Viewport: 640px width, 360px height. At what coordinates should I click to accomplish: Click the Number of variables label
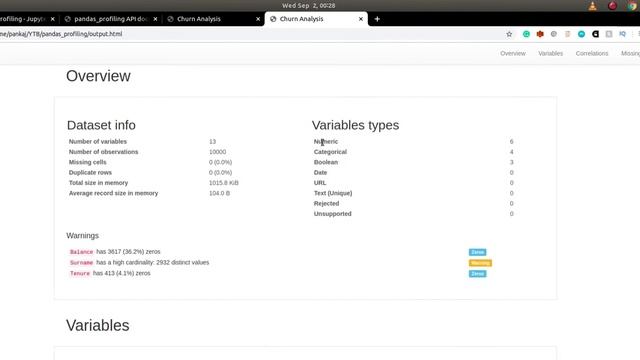[x=98, y=142]
